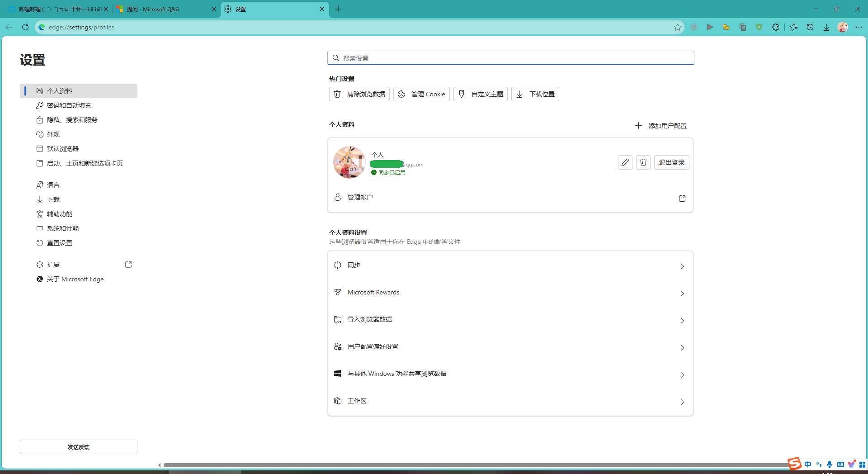This screenshot has width=868, height=474.
Task: Click the horizontal scrollbar at bottom
Action: [x=477, y=465]
